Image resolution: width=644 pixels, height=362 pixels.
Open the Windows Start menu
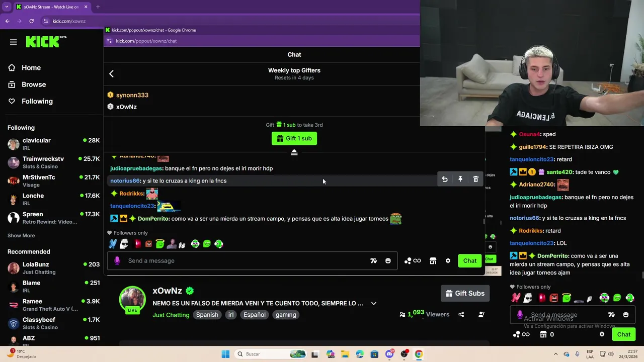coord(225,354)
